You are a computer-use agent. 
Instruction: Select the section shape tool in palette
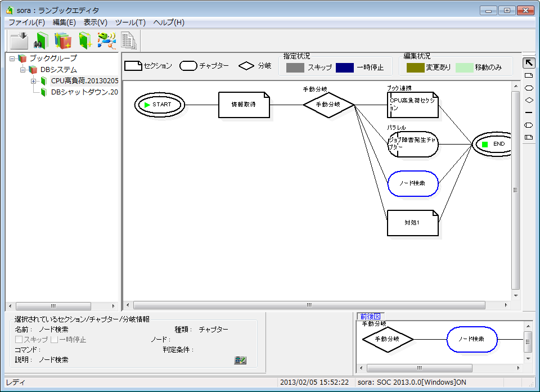529,75
